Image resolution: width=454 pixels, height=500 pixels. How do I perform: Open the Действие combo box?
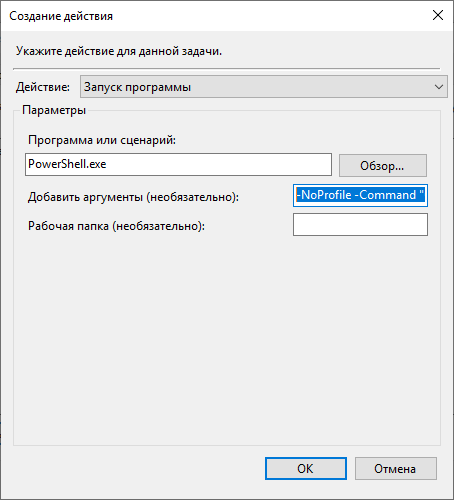coord(263,87)
